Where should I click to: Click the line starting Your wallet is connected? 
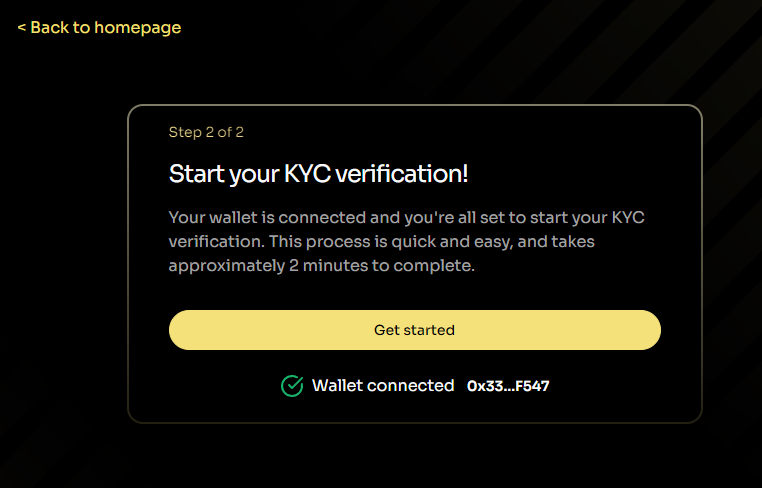coord(399,217)
